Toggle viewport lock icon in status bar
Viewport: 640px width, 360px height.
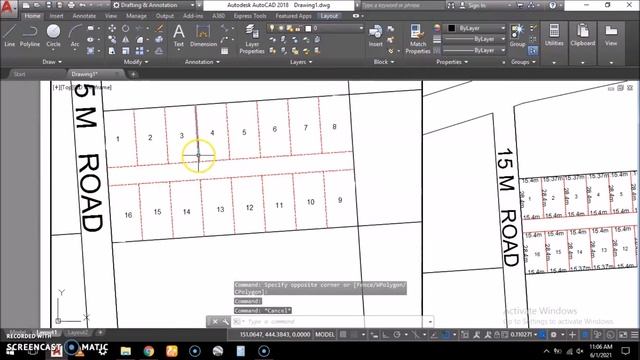(497, 335)
